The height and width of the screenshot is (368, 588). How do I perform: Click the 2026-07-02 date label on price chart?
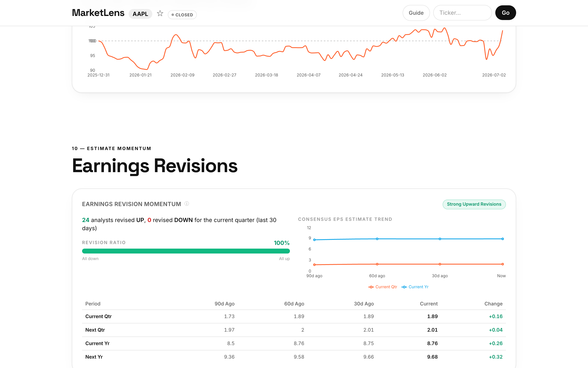pos(494,75)
